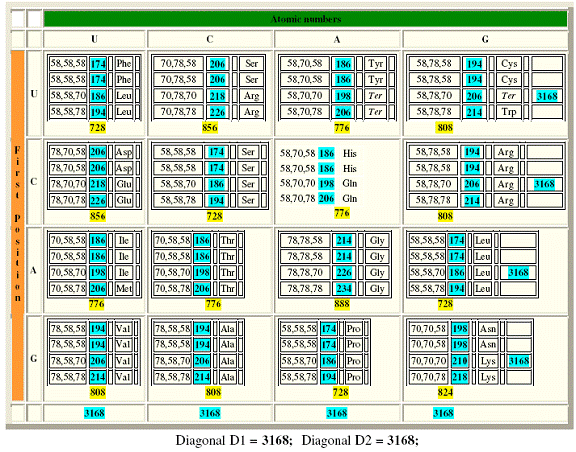576x452 pixels.
Task: Select the "G" column header
Action: [x=485, y=39]
